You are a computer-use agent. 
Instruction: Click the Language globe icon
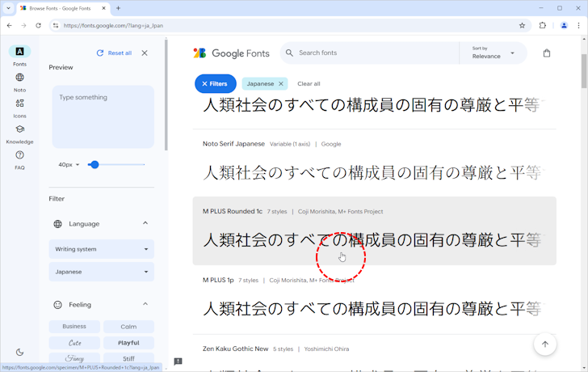pos(58,224)
